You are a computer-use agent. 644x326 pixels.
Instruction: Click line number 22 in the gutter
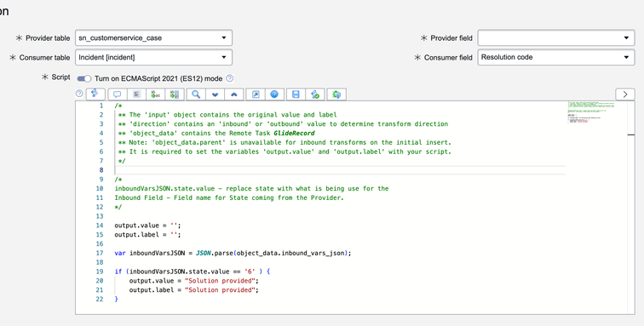click(x=100, y=300)
